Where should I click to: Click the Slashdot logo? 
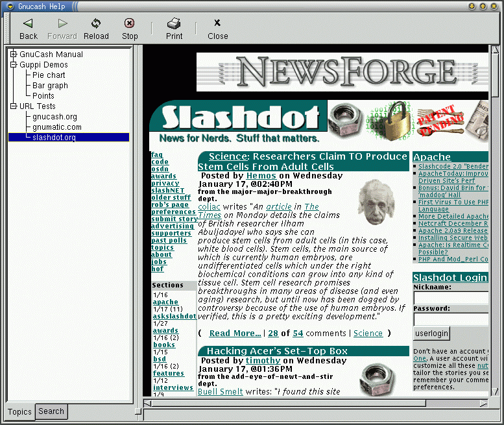click(240, 117)
